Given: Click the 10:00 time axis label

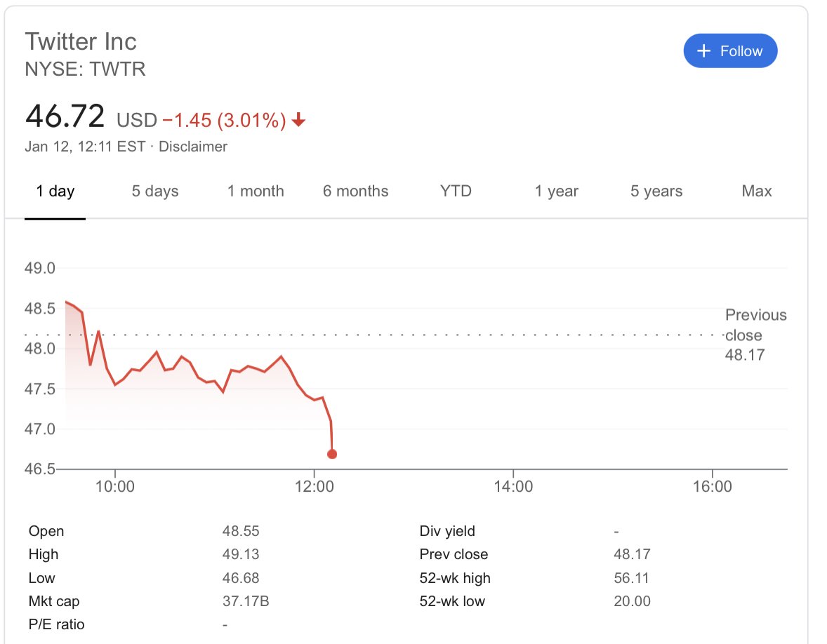Looking at the screenshot, I should [115, 486].
